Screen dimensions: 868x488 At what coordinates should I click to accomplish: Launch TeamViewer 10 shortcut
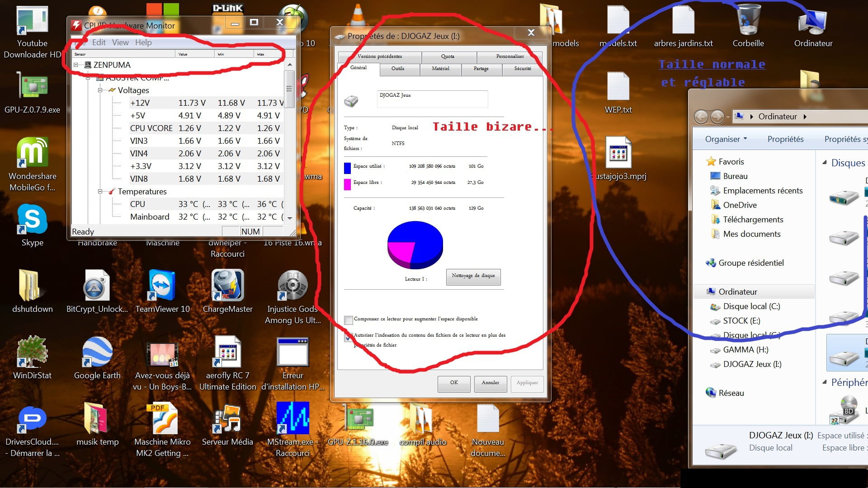(162, 291)
